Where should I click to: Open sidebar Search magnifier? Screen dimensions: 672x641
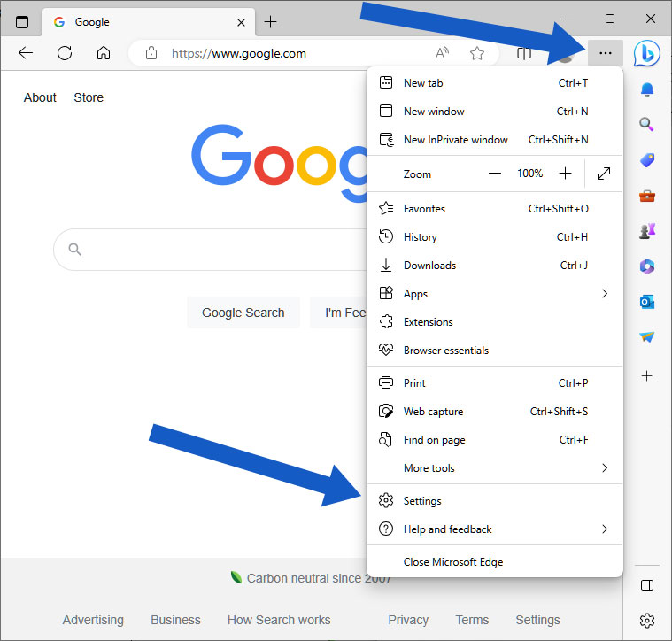[646, 124]
